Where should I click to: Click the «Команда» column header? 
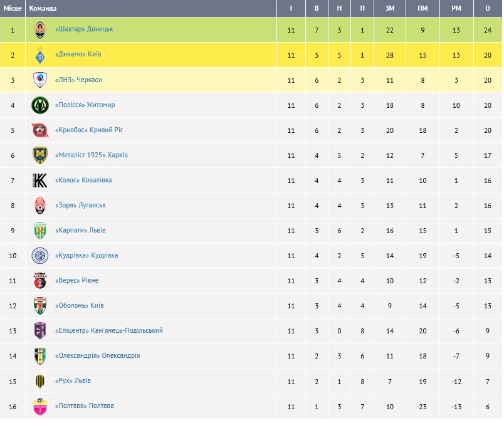[43, 9]
